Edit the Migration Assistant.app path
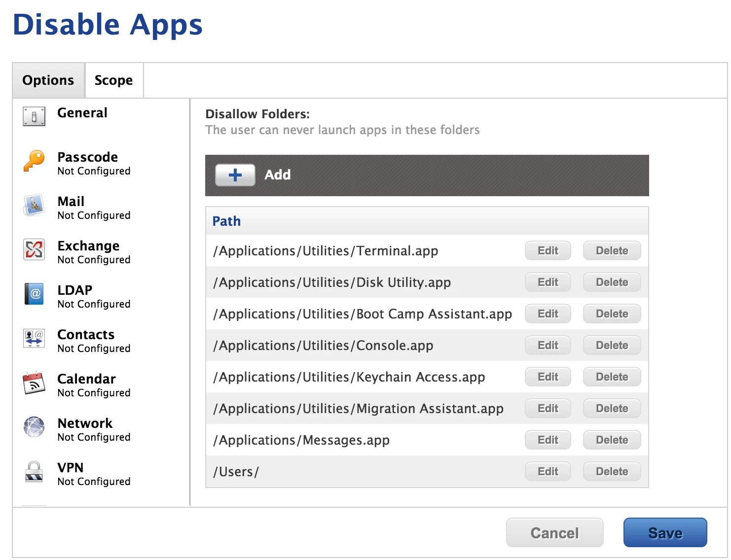The image size is (731, 560). (548, 408)
